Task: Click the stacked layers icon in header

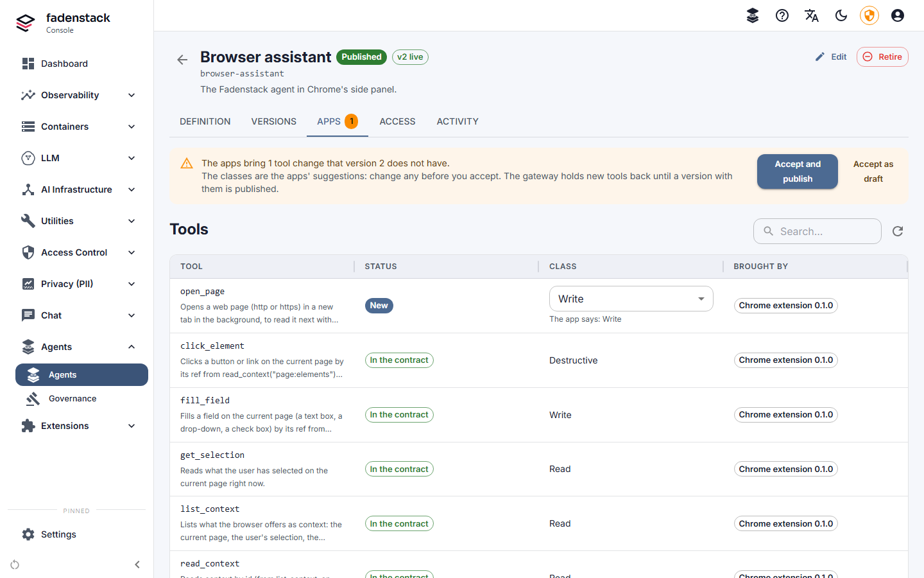Action: tap(753, 15)
